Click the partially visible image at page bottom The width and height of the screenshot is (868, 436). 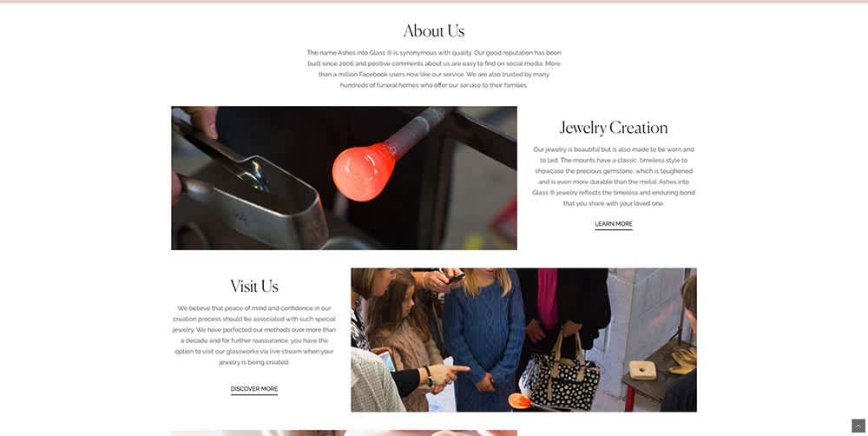(x=344, y=433)
